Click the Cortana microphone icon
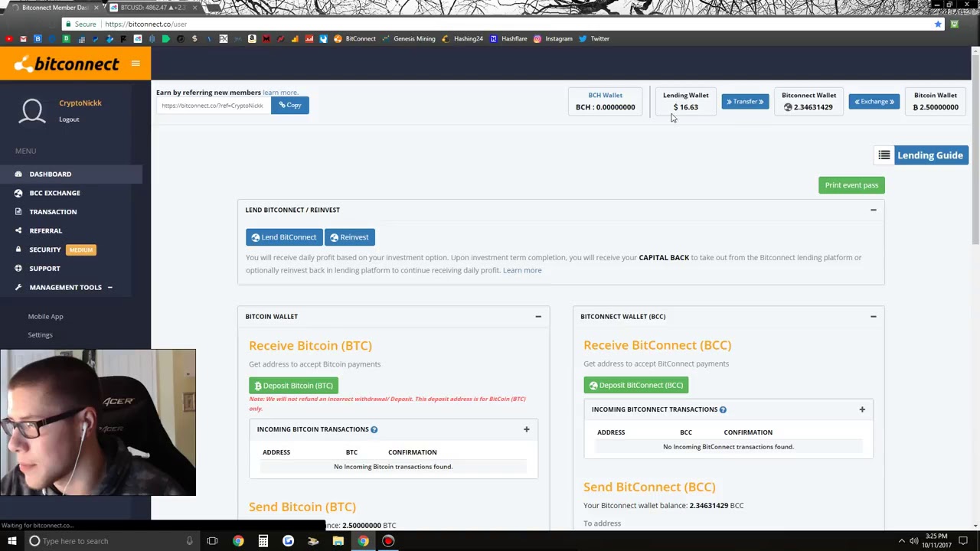 189,541
